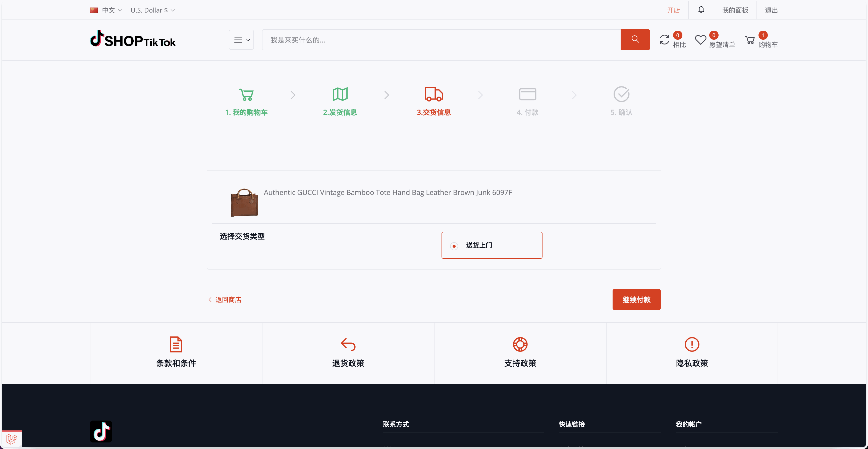
Task: Click the magnifier search button
Action: click(x=635, y=39)
